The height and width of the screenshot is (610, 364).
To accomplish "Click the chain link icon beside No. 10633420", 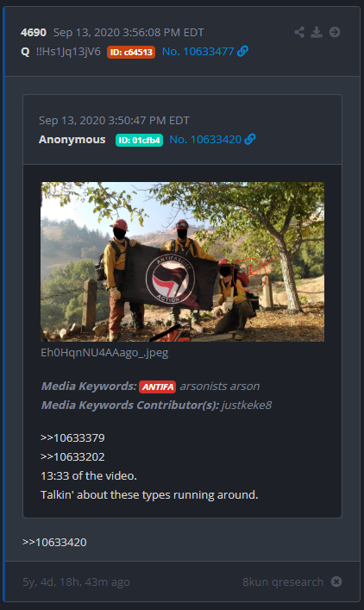I will pos(250,139).
